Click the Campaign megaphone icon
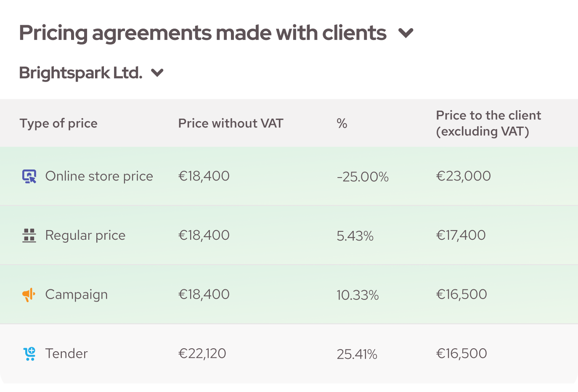Viewport: 578px width, 392px height. (x=29, y=295)
